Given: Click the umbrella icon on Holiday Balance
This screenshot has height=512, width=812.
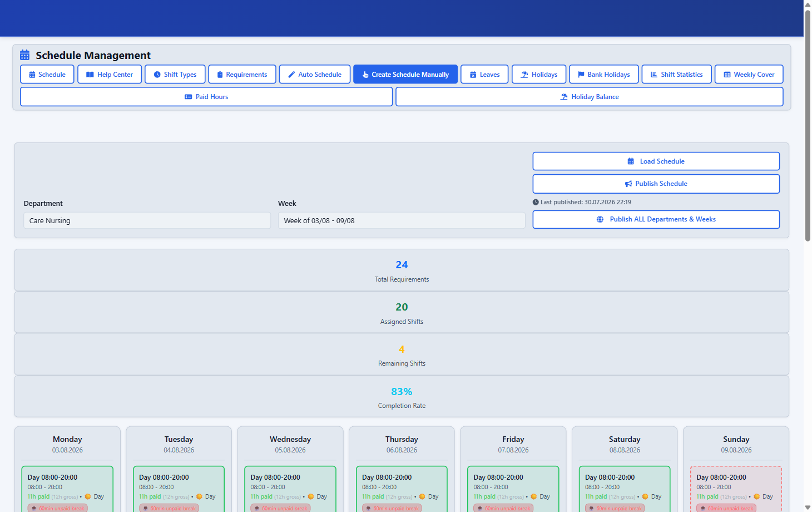Looking at the screenshot, I should (x=564, y=97).
